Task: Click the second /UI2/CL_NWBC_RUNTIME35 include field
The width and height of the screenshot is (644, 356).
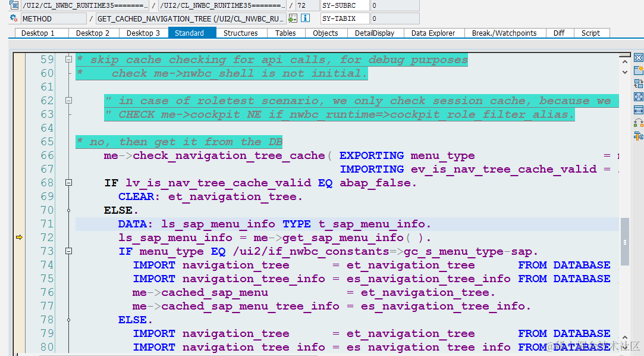Action: pyautogui.click(x=222, y=5)
